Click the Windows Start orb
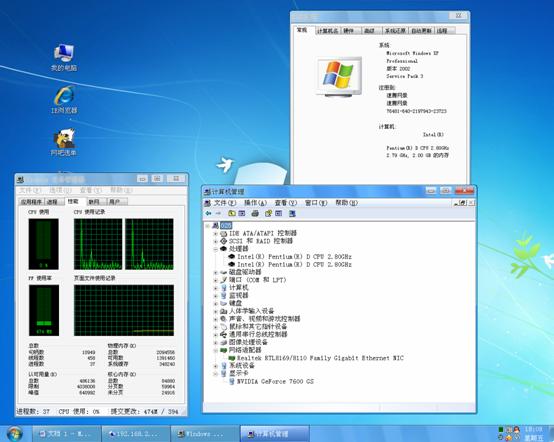The width and height of the screenshot is (554, 442). 14,434
